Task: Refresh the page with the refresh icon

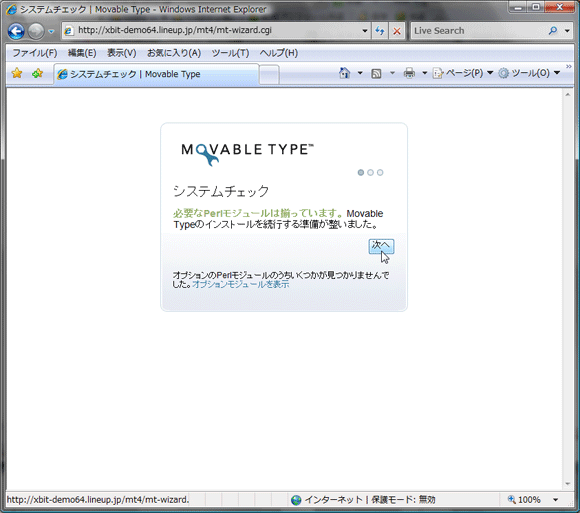Action: pyautogui.click(x=380, y=31)
